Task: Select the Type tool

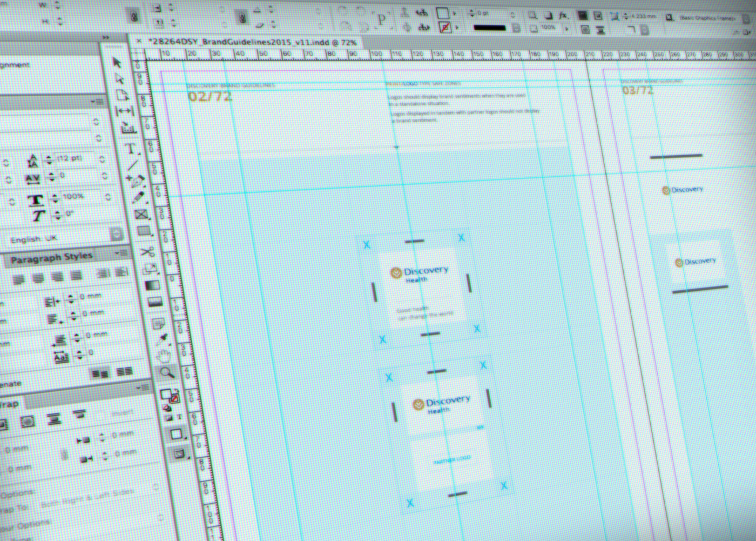Action: pyautogui.click(x=130, y=149)
